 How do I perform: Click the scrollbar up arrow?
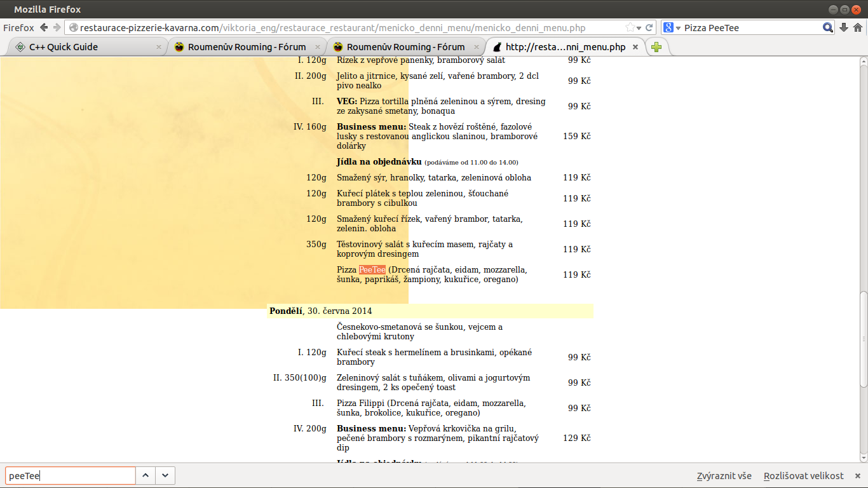point(863,61)
